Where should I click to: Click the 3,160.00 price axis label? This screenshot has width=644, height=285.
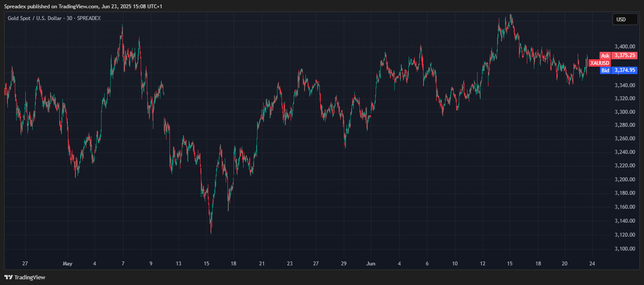click(624, 207)
